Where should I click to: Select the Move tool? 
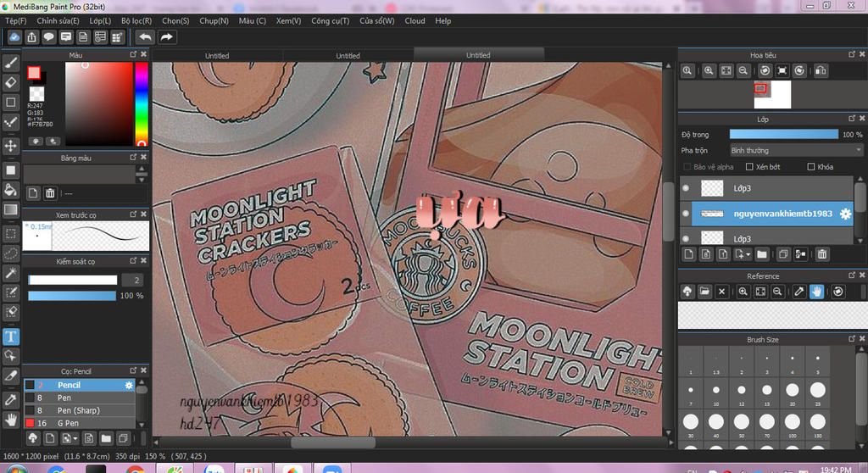click(x=11, y=146)
